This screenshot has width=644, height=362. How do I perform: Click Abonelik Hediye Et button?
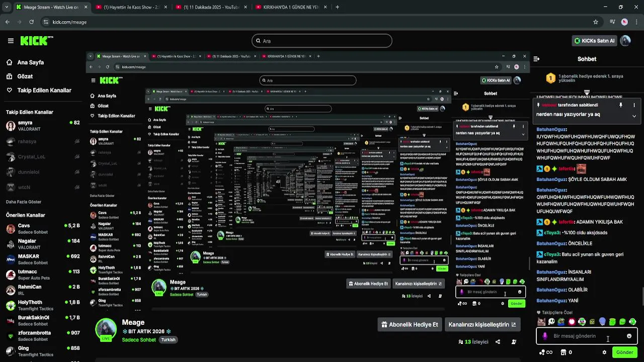[411, 324]
